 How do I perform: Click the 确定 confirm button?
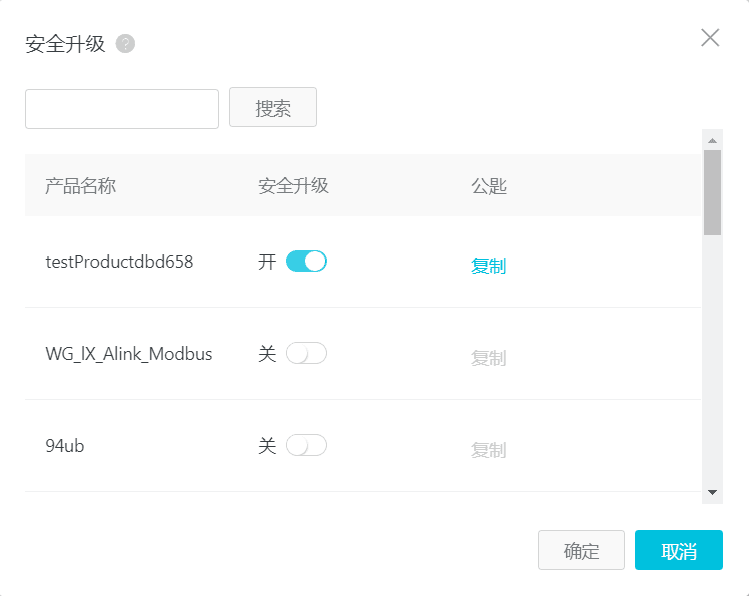click(x=581, y=551)
